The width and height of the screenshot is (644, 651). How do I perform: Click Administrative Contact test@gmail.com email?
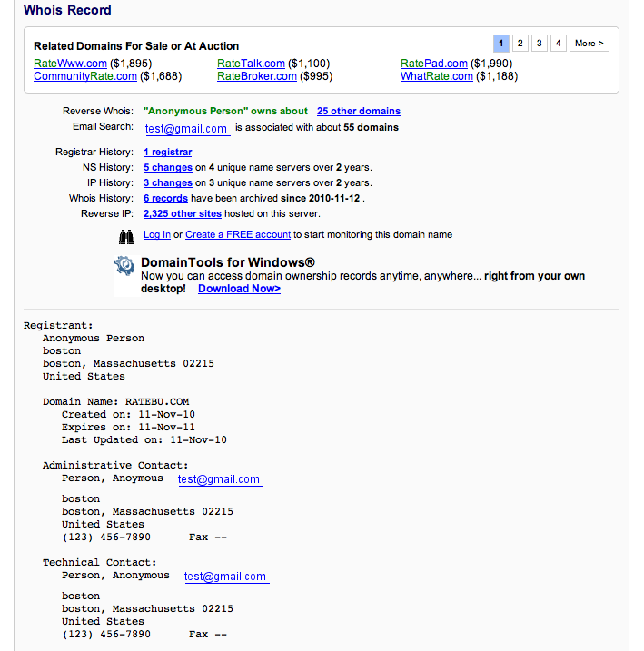pyautogui.click(x=220, y=479)
